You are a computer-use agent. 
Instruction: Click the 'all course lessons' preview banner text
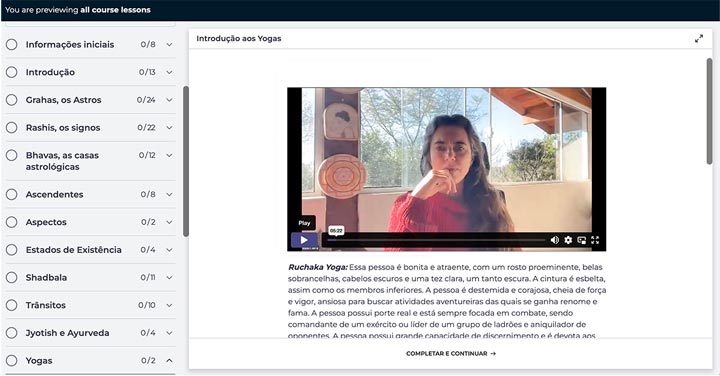115,10
